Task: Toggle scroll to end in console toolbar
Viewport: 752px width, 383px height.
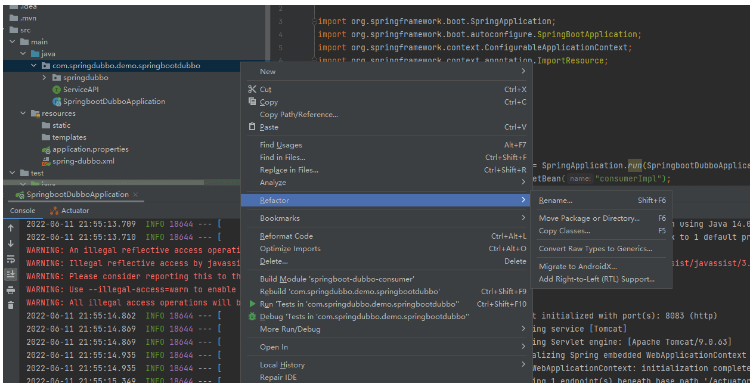Action: click(11, 274)
